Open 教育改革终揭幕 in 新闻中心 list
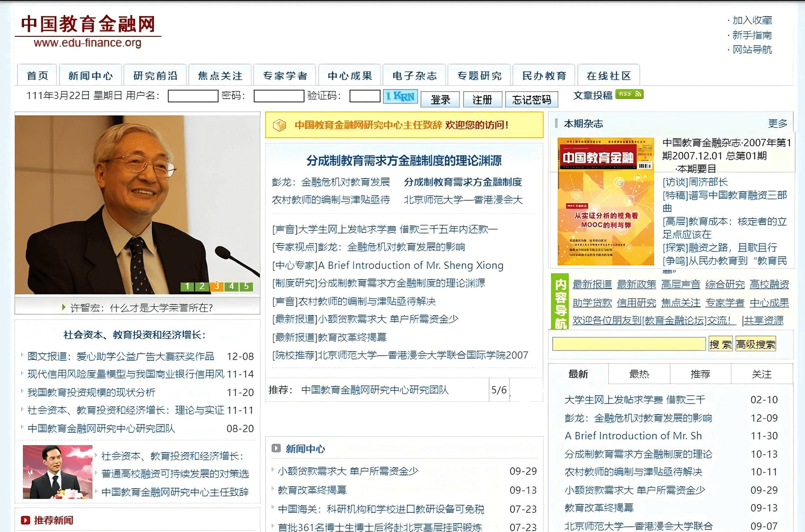Screen dimensions: 805x532 [312, 490]
